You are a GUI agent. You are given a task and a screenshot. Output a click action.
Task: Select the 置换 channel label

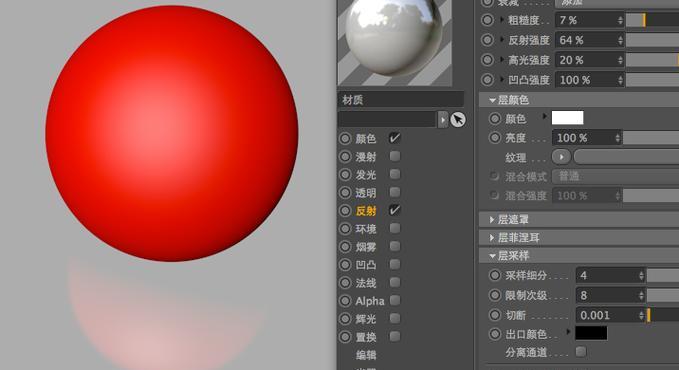pos(365,337)
